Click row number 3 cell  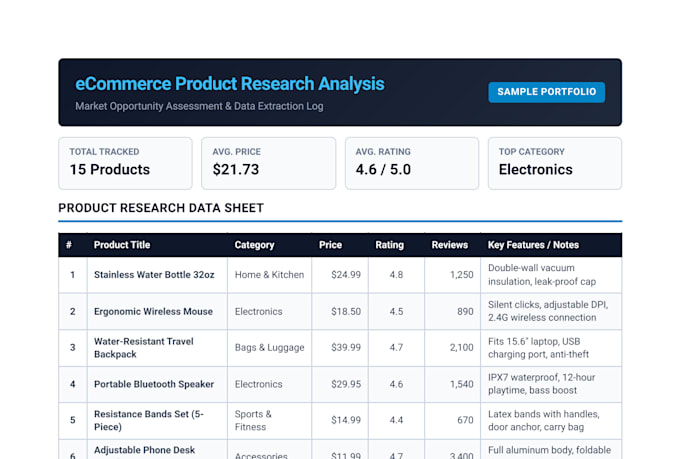click(73, 348)
